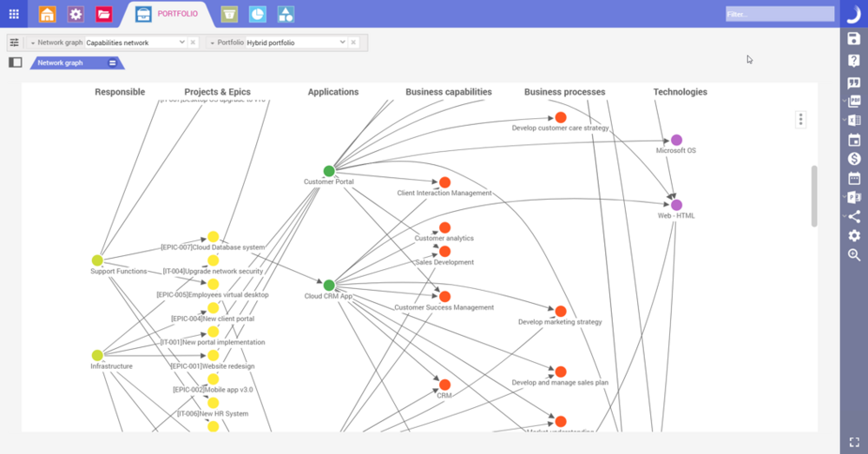Expand the Capabilities network dropdown
Screen dimensions: 868x454
click(135, 42)
